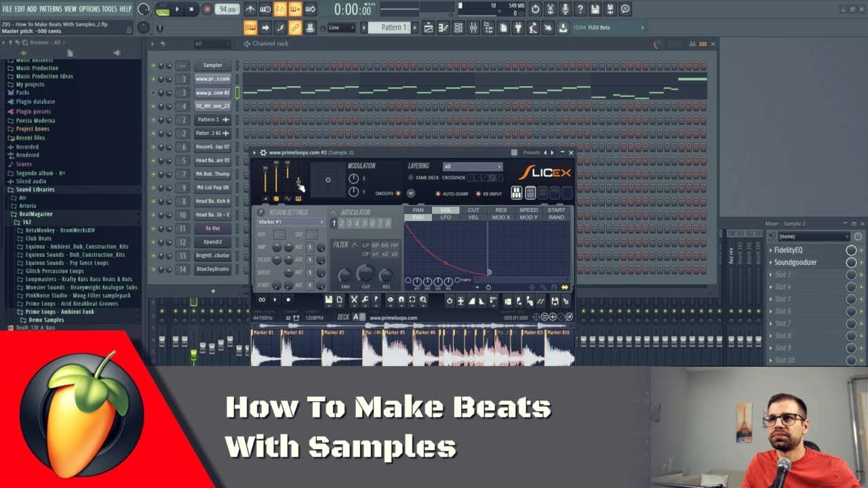The height and width of the screenshot is (488, 868).
Task: Open the EDIT menu
Action: click(x=20, y=9)
